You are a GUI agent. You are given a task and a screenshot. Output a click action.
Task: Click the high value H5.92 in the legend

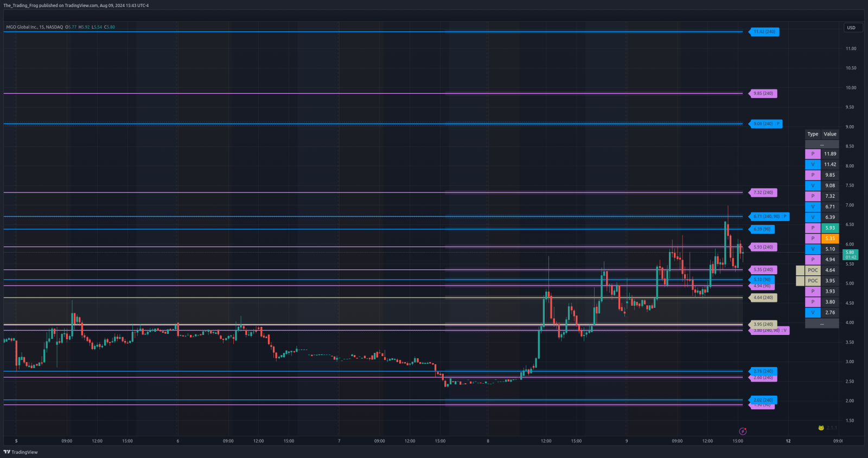pyautogui.click(x=84, y=27)
